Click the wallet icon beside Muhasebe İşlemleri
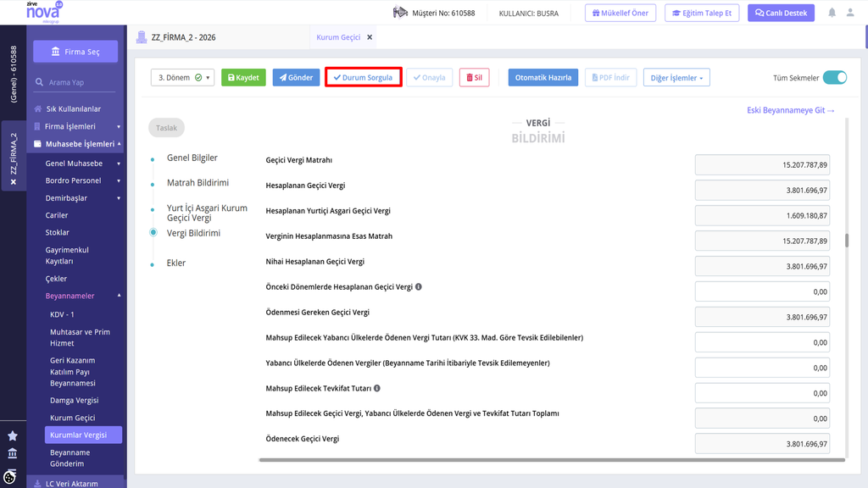868x488 pixels. pos(37,144)
